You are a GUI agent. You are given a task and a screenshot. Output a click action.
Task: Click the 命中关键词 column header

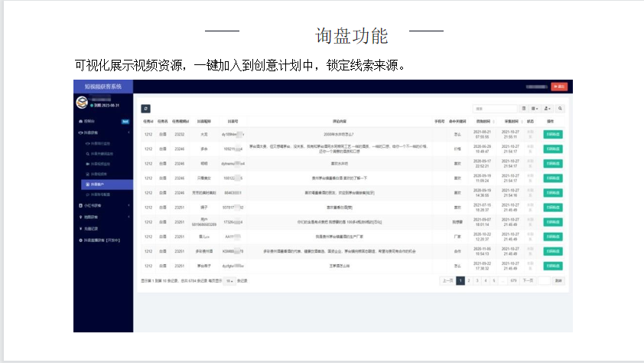(x=457, y=121)
